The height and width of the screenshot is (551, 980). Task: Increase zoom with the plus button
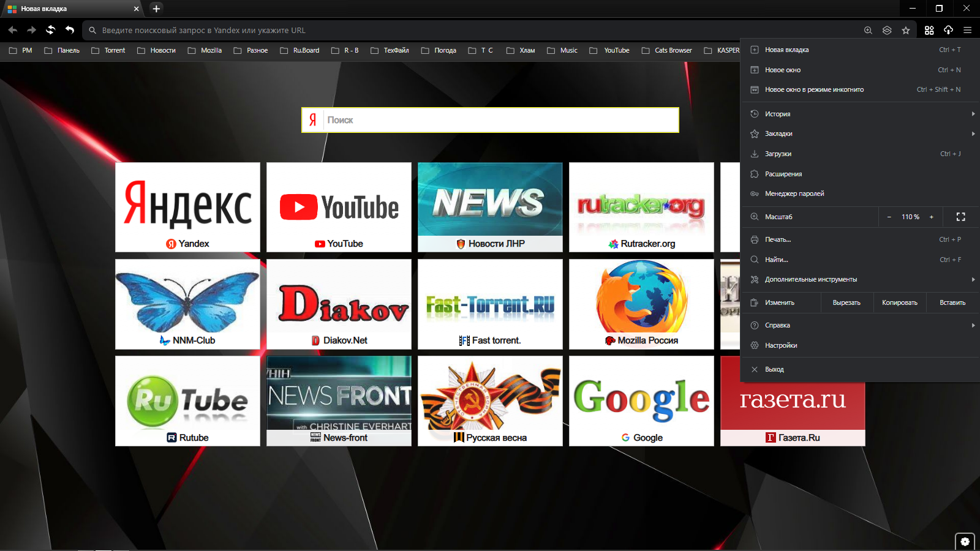pos(932,217)
